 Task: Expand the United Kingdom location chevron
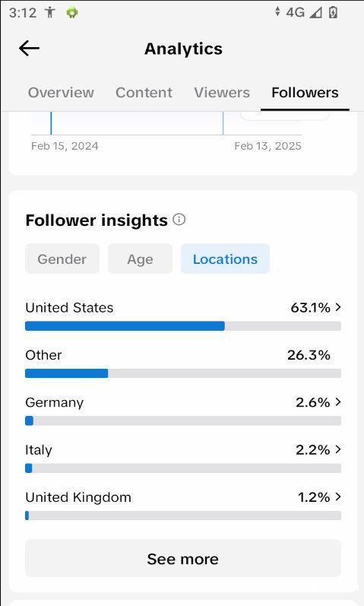click(338, 497)
